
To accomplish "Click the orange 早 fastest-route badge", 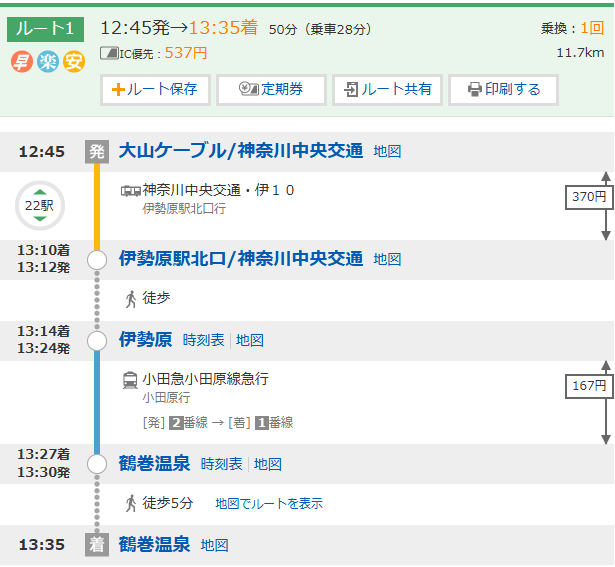I will click(21, 62).
